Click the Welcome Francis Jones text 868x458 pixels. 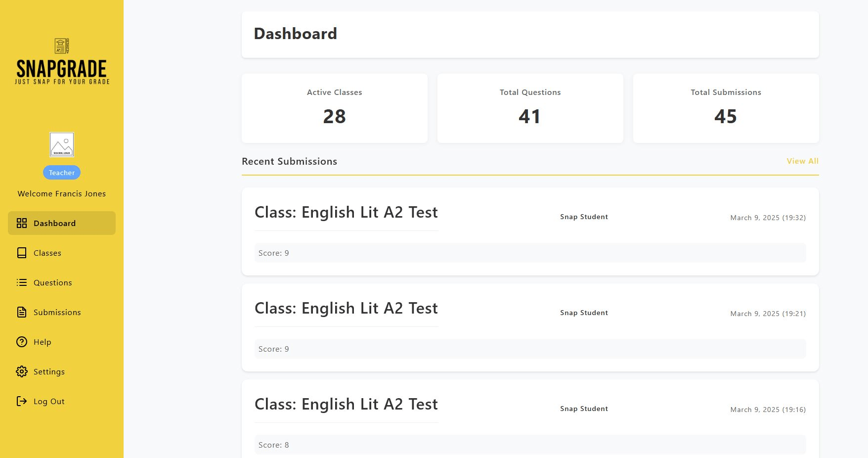62,194
